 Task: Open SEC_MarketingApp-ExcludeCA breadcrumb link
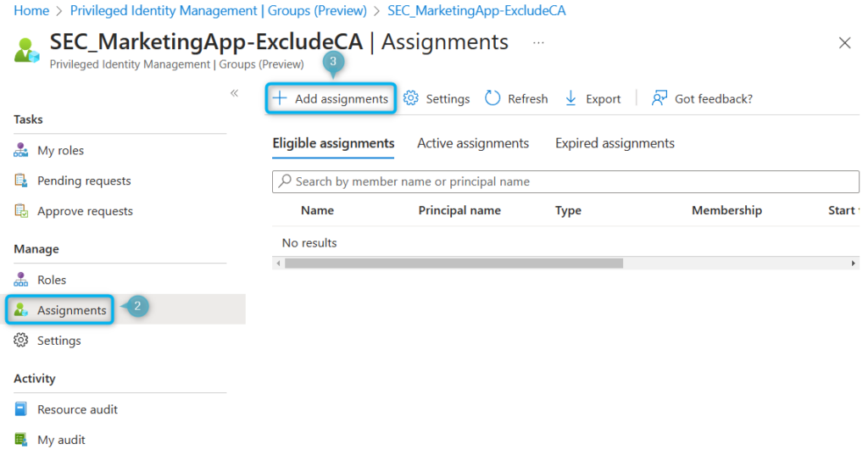point(476,10)
